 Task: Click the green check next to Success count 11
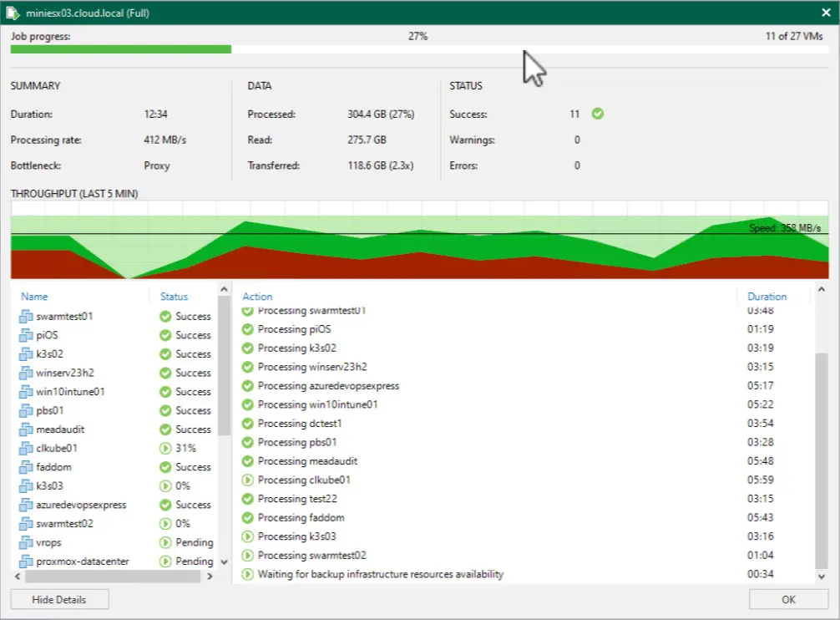coord(597,114)
